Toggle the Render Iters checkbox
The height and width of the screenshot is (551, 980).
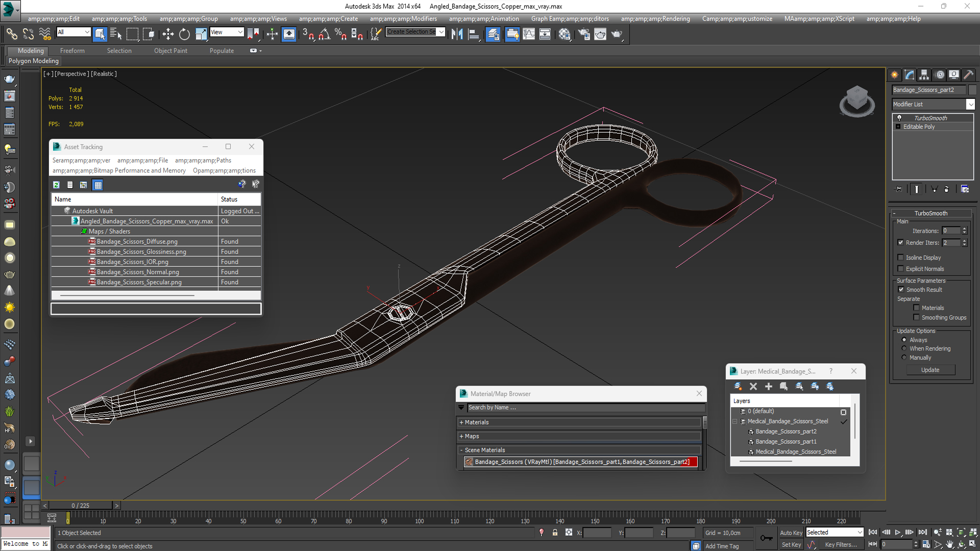[x=900, y=242]
